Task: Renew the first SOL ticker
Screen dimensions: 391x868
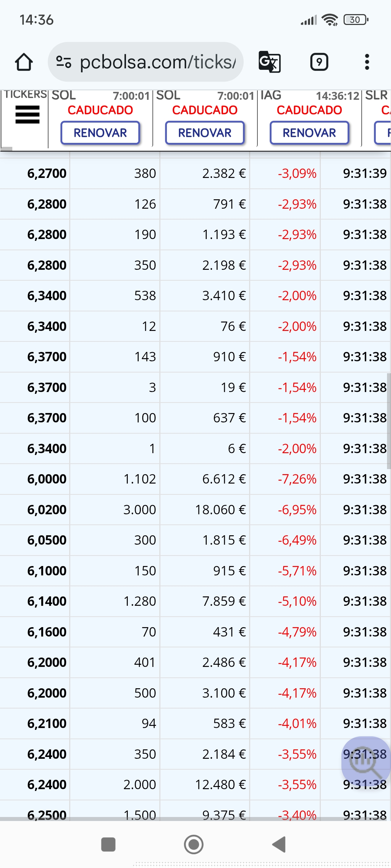Action: [x=100, y=133]
